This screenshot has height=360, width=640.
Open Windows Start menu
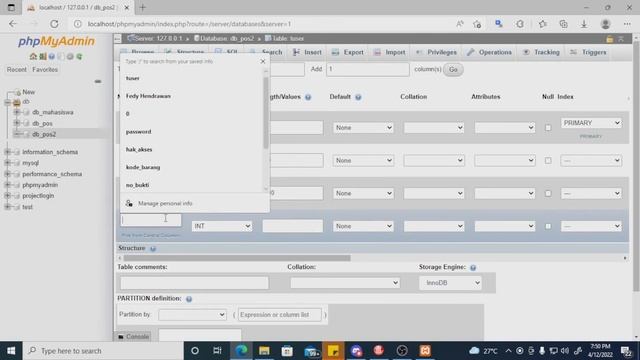point(11,351)
